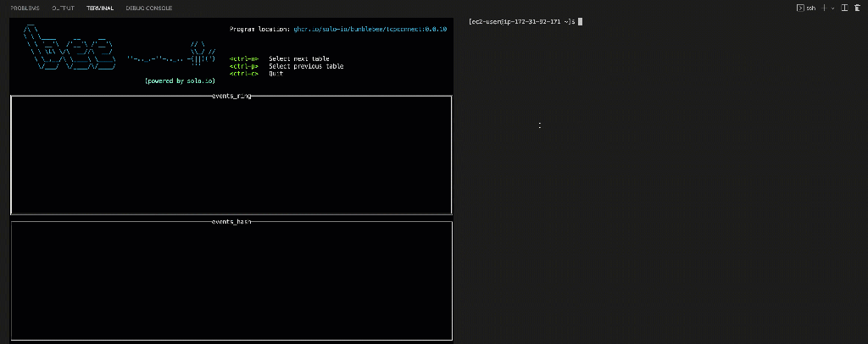Click the 'powered by solo.io' text
Viewport: 868px width, 344px height.
pyautogui.click(x=178, y=81)
